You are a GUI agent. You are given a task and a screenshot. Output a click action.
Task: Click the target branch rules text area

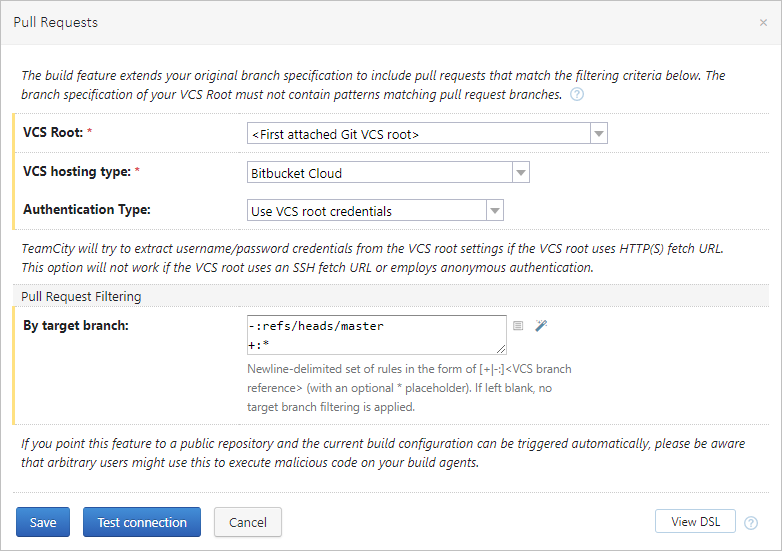pyautogui.click(x=376, y=335)
